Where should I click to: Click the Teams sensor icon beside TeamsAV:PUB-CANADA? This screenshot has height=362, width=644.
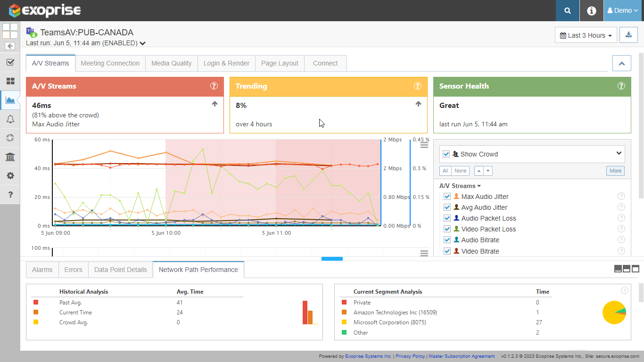tap(32, 33)
